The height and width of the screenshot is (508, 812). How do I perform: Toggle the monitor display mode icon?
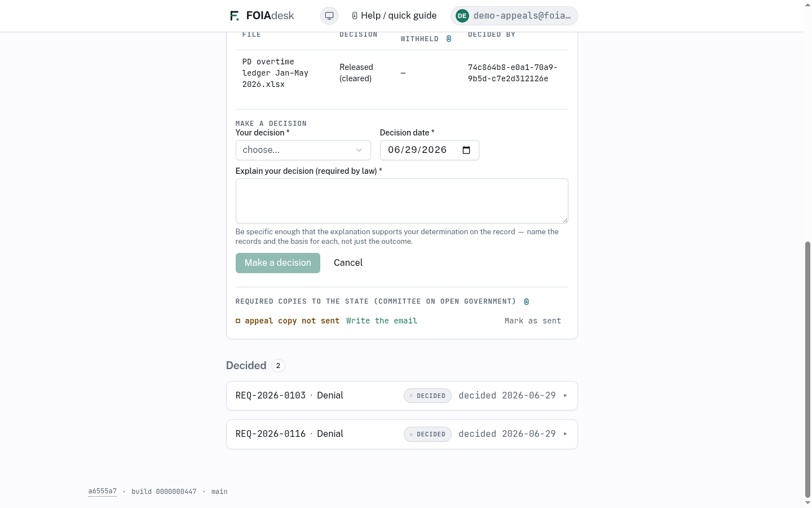(x=329, y=16)
